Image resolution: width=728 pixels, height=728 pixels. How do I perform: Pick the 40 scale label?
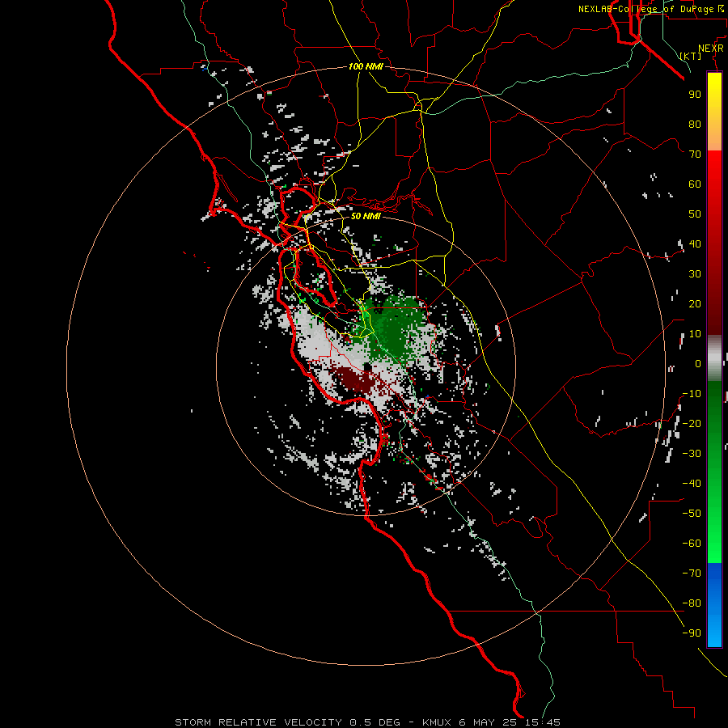(x=695, y=243)
